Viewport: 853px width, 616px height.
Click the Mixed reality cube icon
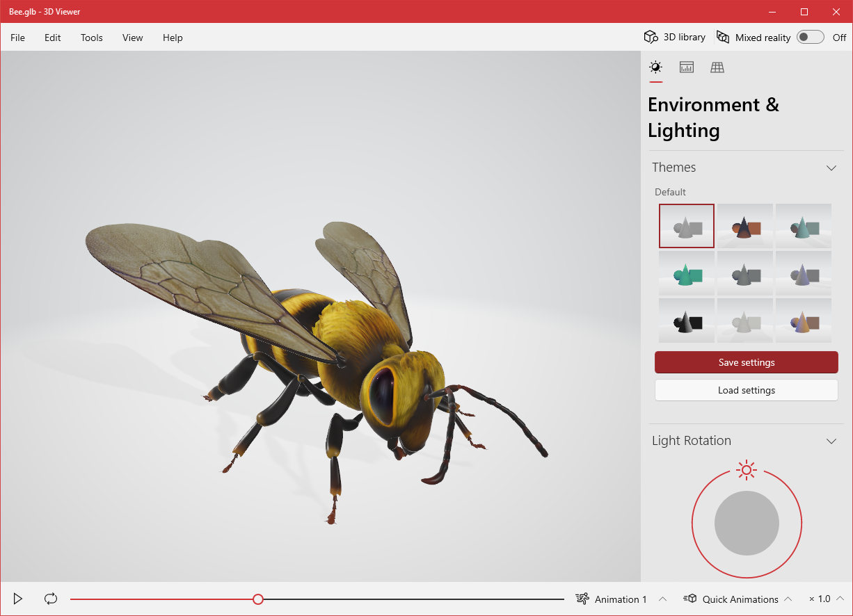[x=723, y=38]
